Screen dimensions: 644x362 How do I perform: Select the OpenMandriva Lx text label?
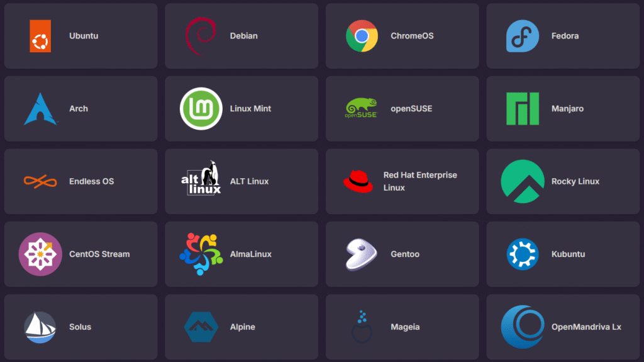coord(586,327)
